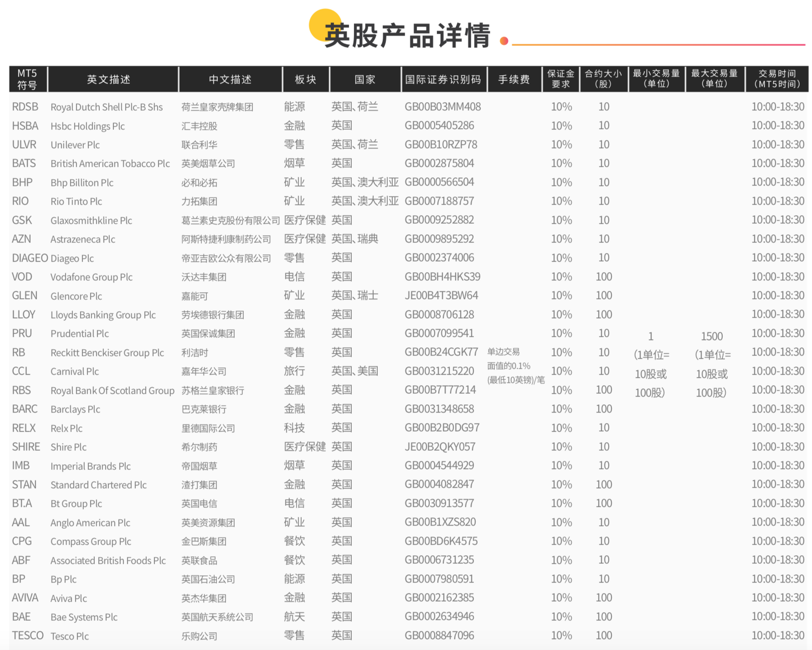Click the BHP symbol cell

click(22, 182)
